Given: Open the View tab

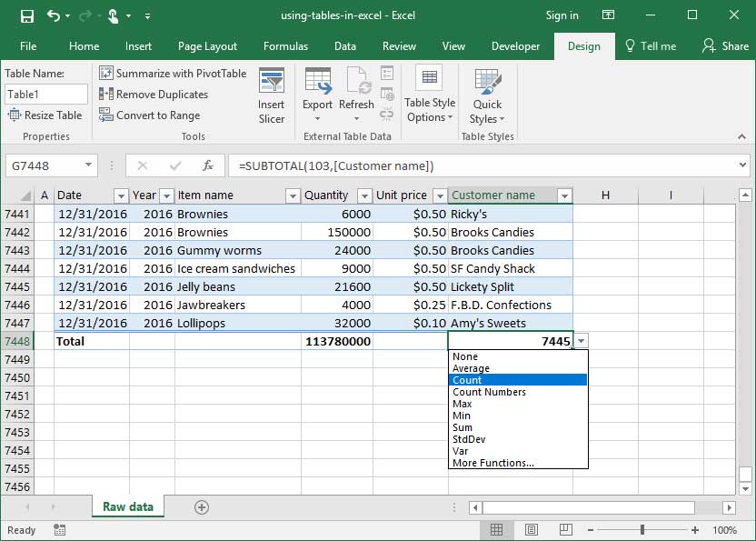Looking at the screenshot, I should [453, 46].
